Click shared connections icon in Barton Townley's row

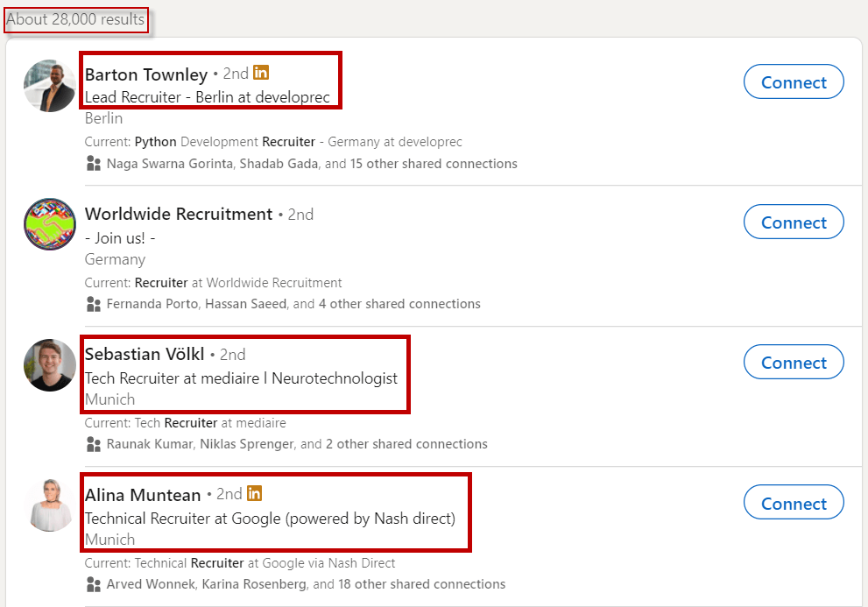(x=94, y=164)
